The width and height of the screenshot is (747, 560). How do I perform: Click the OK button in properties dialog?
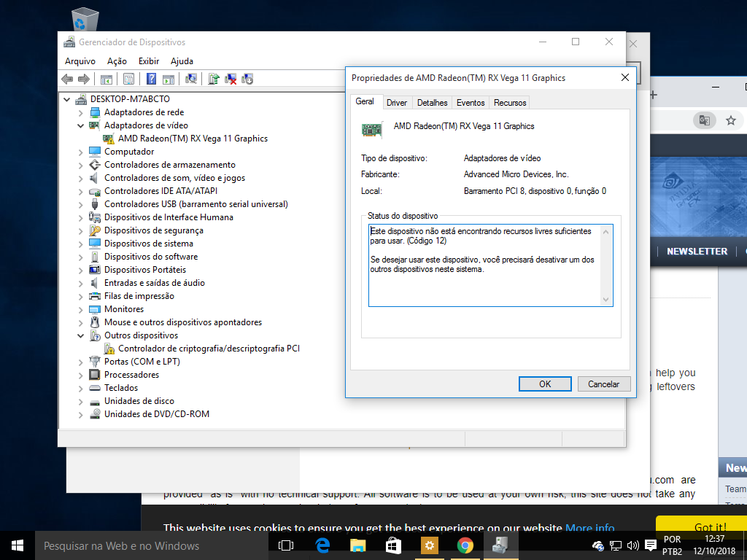click(545, 384)
